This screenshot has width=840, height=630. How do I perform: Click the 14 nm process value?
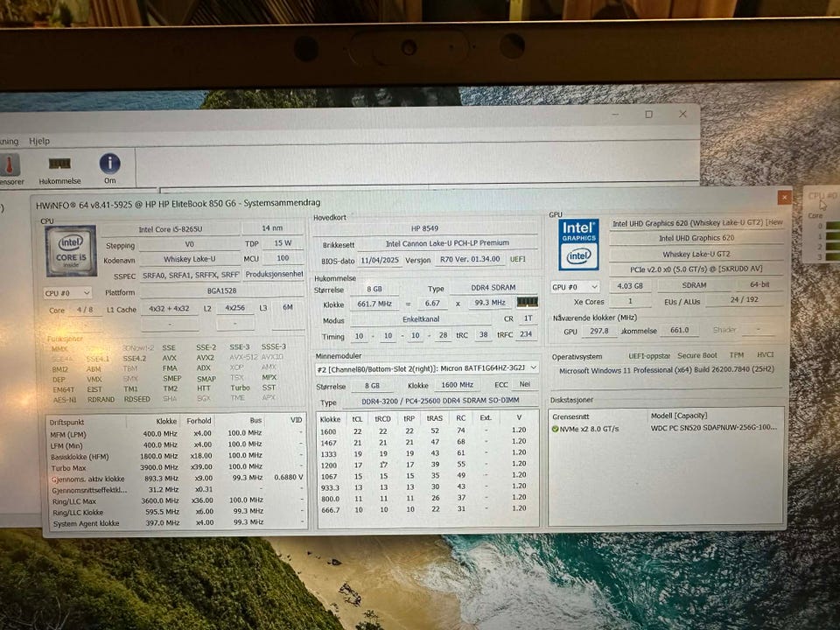272,228
